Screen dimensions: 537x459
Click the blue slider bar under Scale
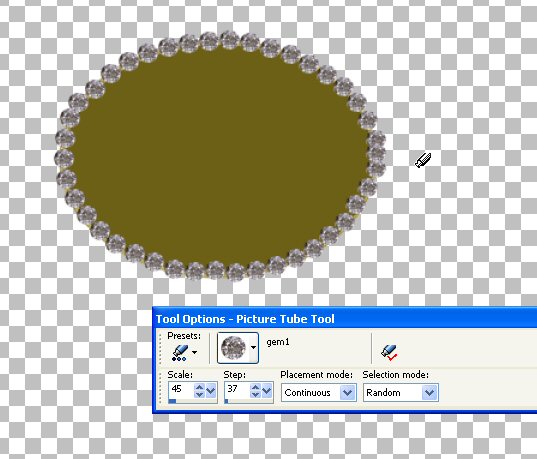click(193, 401)
